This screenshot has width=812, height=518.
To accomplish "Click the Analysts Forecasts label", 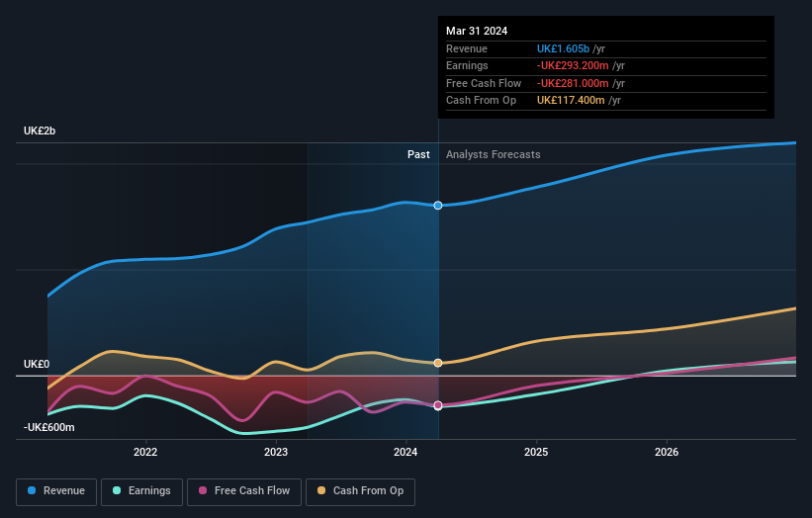I will coord(493,154).
